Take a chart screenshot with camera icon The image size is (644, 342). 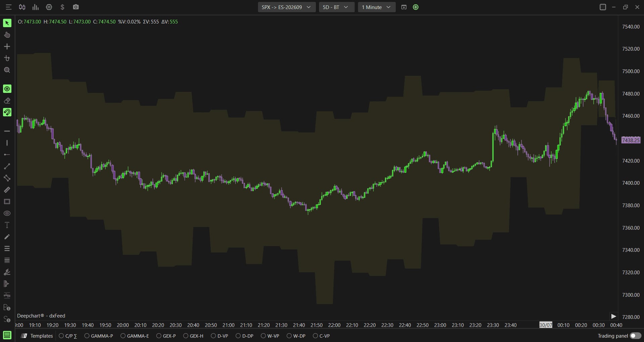coord(76,7)
